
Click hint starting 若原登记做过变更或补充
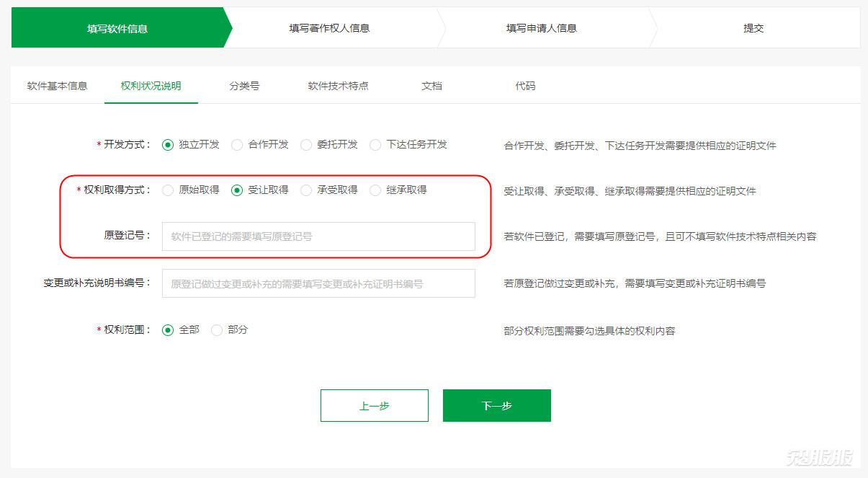click(x=635, y=283)
